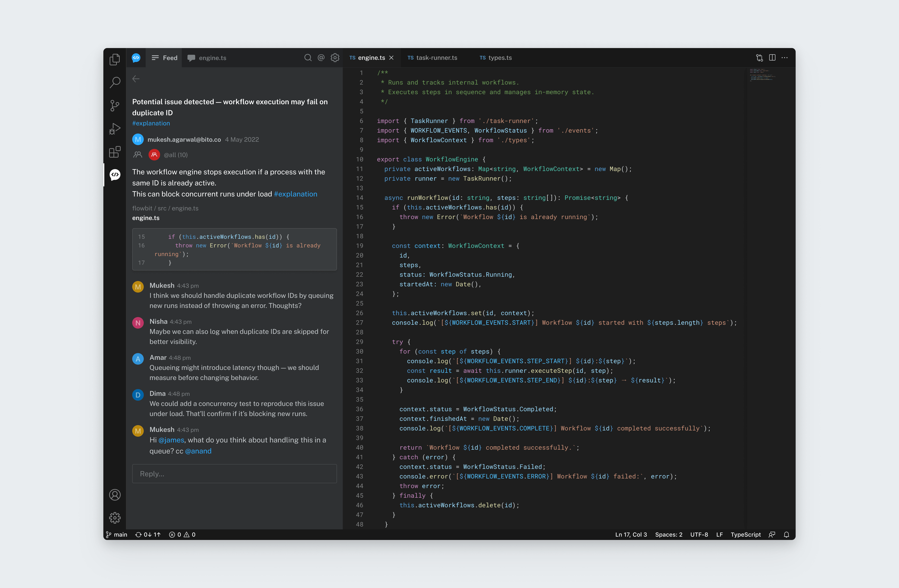899x588 pixels.
Task: Click the sync changes 0↓ 1↑ status item
Action: coord(148,534)
